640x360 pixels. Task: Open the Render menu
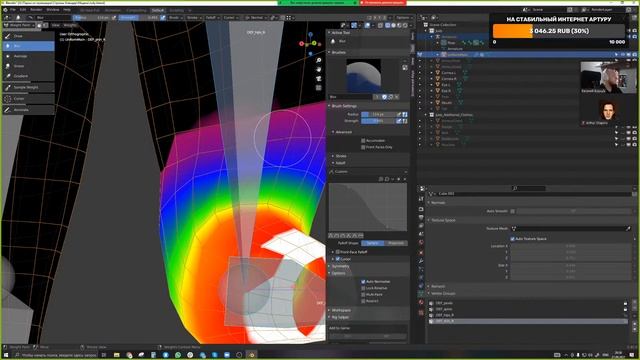36,9
